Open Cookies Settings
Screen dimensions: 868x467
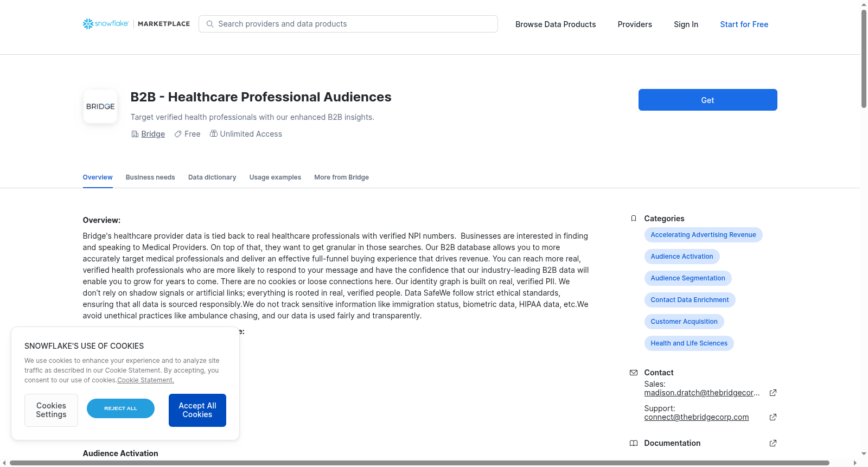(x=51, y=410)
